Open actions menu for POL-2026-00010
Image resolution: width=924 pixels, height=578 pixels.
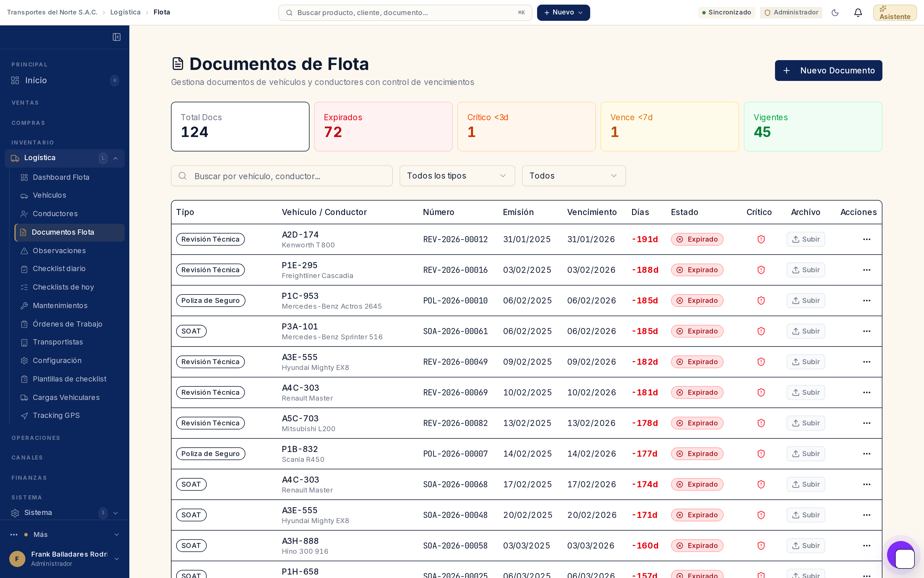[867, 301]
